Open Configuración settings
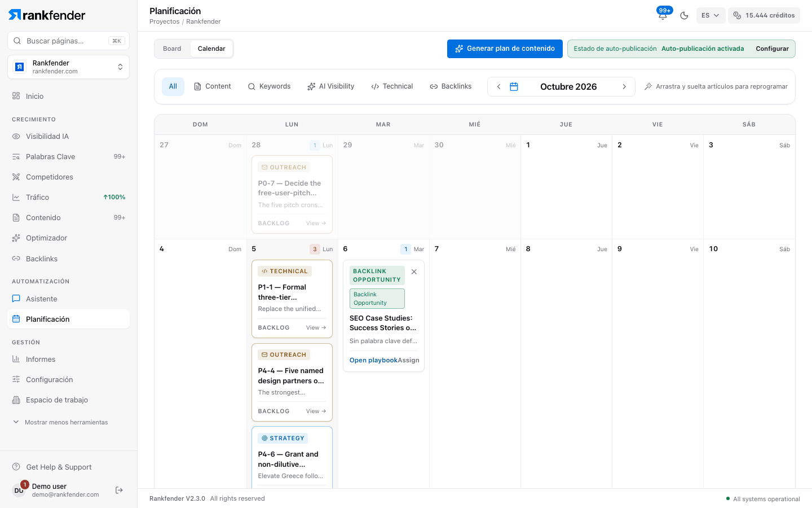812x508 pixels. tap(69, 379)
